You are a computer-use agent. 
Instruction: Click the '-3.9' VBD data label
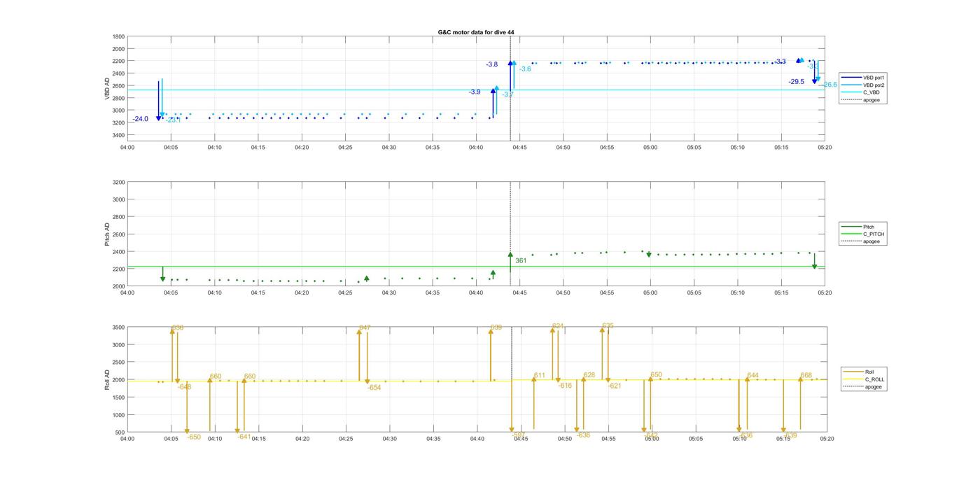click(475, 92)
